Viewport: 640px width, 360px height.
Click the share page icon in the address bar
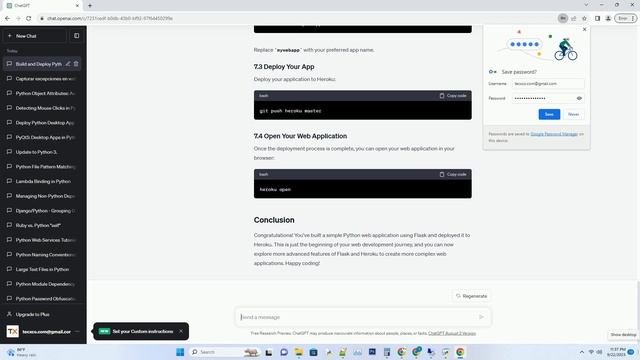(x=573, y=18)
